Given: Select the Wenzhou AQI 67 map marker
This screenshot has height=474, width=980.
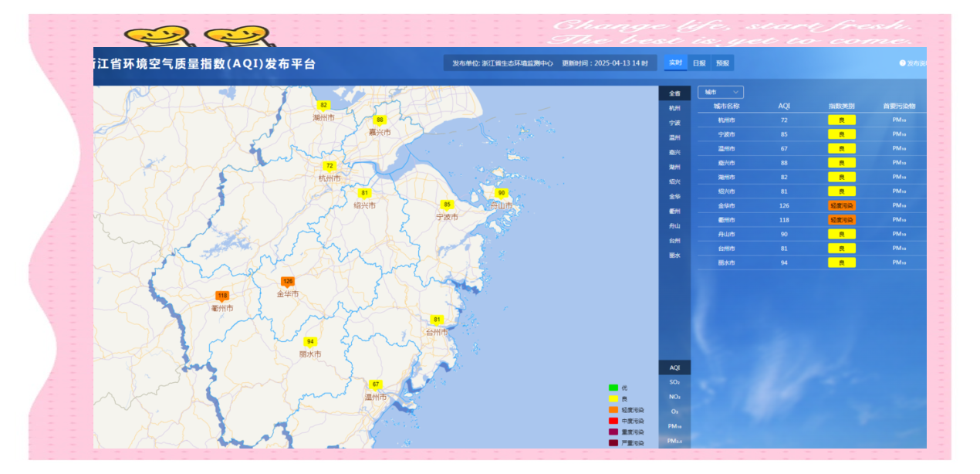Looking at the screenshot, I should pos(376,384).
